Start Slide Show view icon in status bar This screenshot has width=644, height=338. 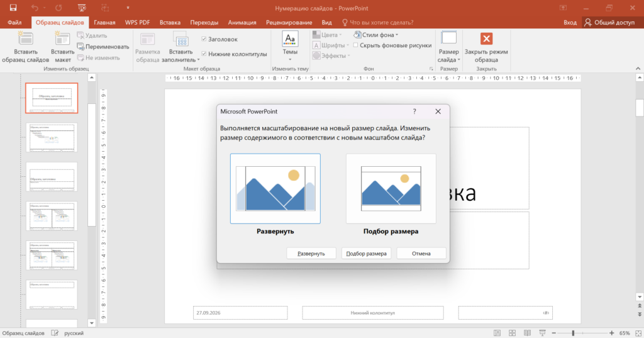click(542, 333)
